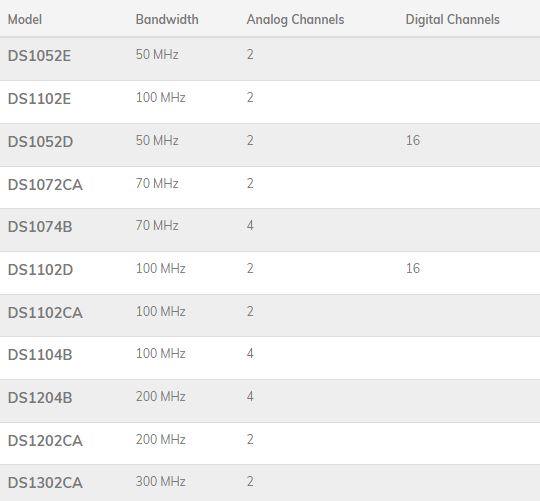Select the 300 MHz bandwidth cell
The height and width of the screenshot is (501, 540).
coord(161,481)
